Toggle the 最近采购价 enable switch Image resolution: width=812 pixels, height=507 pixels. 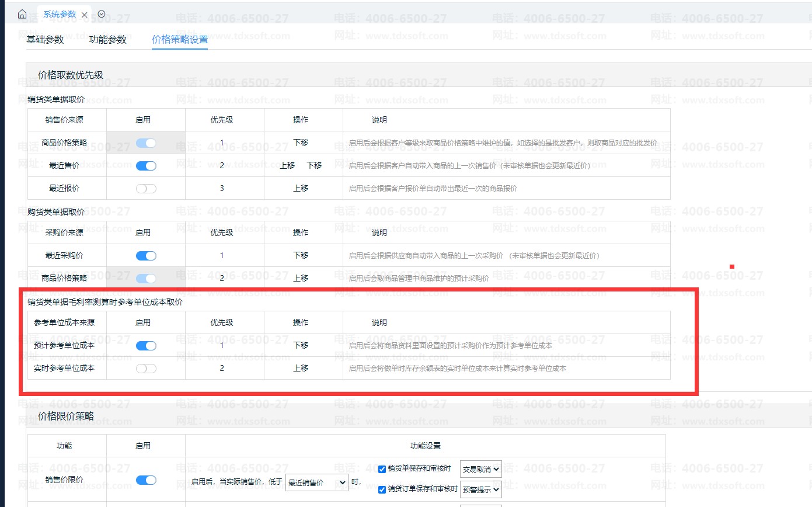tap(146, 256)
